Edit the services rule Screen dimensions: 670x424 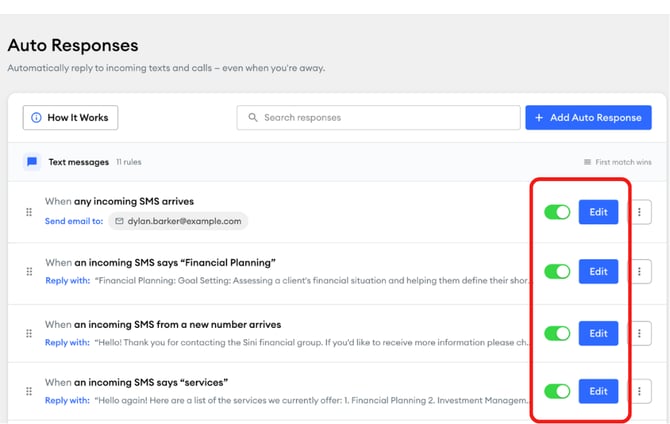point(598,391)
